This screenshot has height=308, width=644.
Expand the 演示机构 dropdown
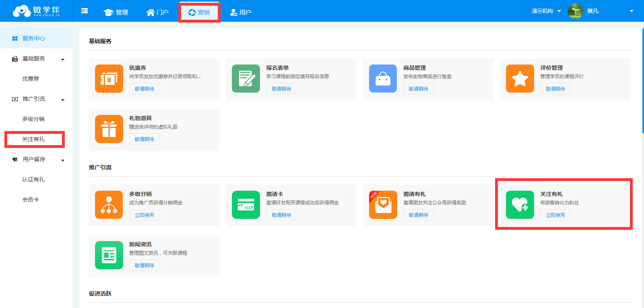click(546, 11)
